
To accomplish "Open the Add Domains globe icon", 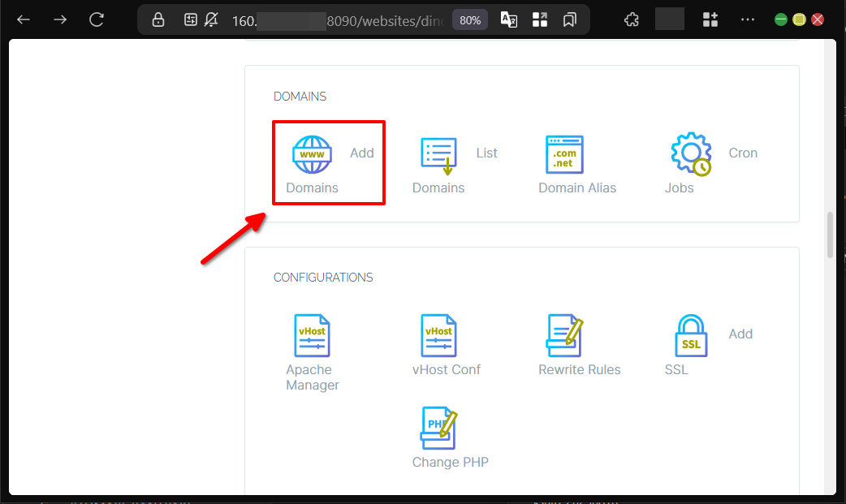I will (312, 155).
